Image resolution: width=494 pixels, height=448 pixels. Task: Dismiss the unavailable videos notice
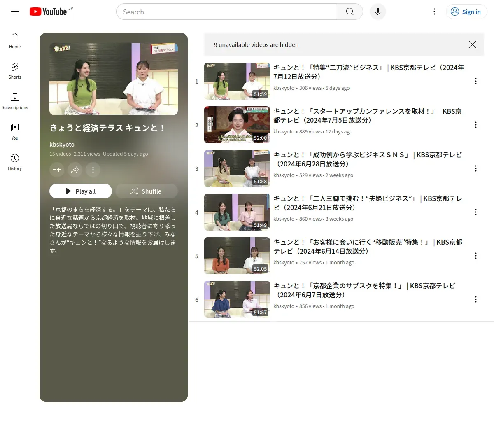(x=473, y=44)
